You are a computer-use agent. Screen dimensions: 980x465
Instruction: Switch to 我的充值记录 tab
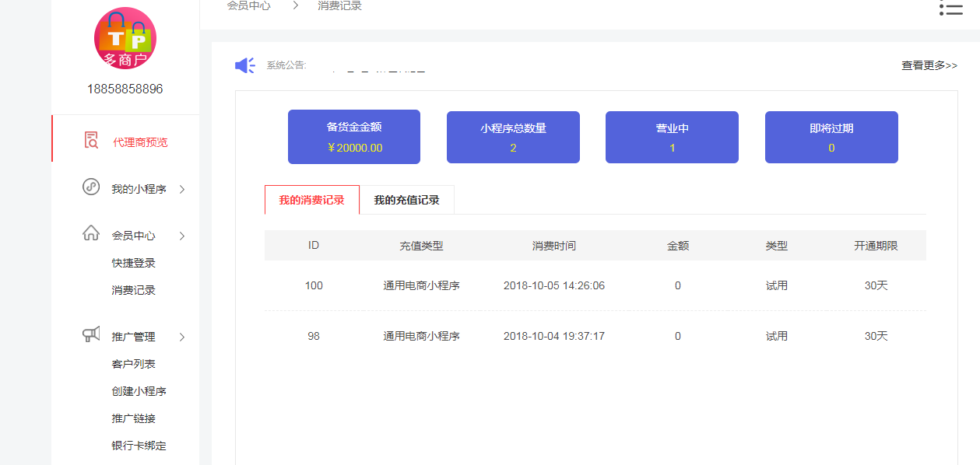click(x=406, y=200)
